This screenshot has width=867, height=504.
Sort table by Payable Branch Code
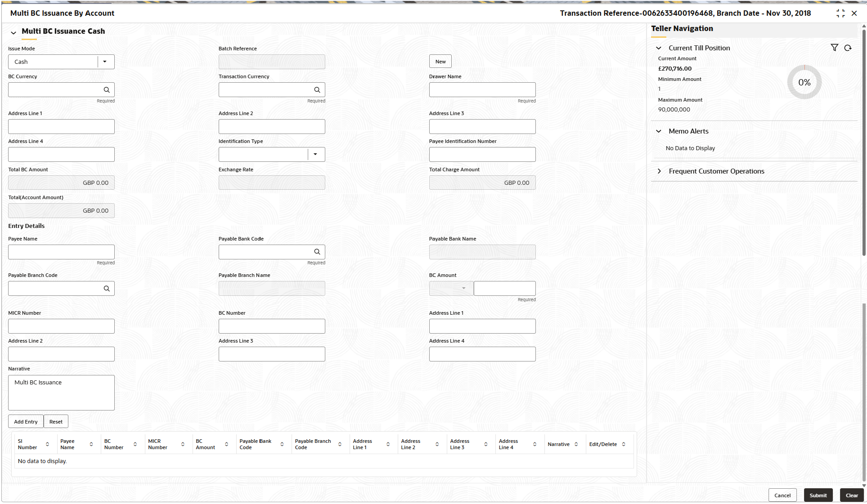(x=340, y=444)
